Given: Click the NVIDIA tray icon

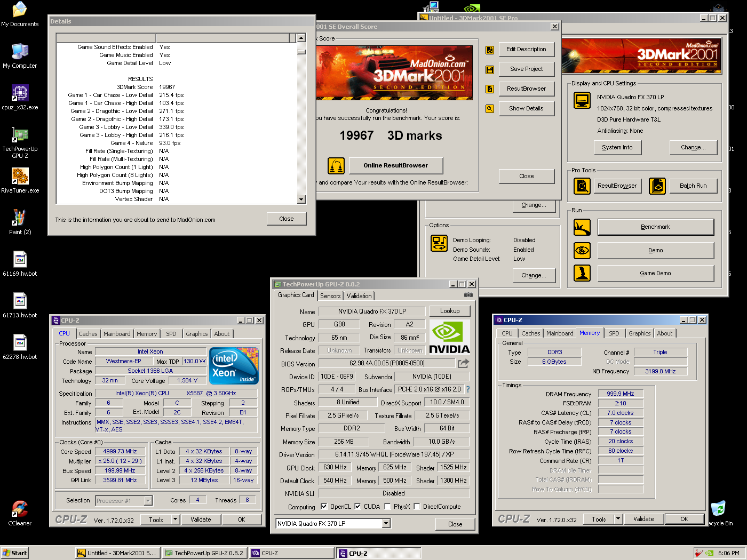Looking at the screenshot, I should point(709,553).
